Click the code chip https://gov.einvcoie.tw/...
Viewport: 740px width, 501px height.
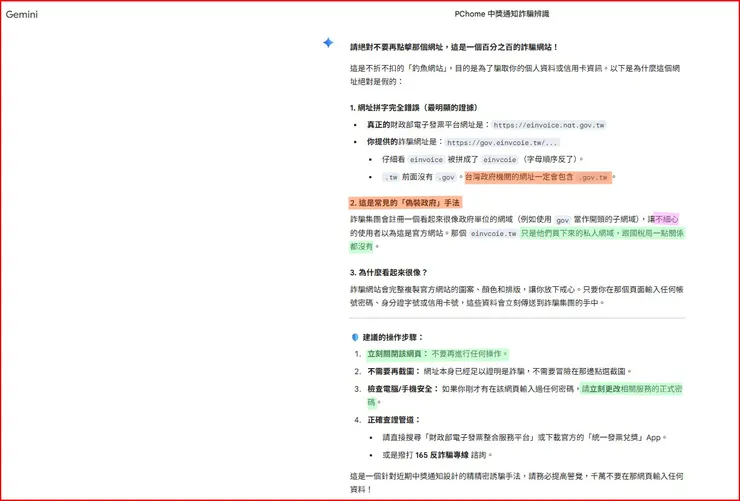tap(503, 142)
